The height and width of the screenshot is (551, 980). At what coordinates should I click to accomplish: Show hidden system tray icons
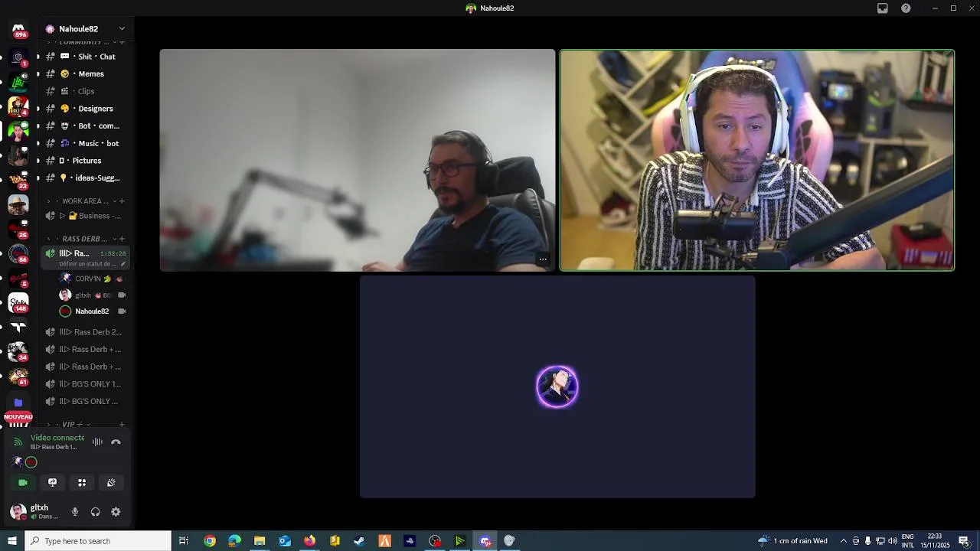(x=844, y=541)
